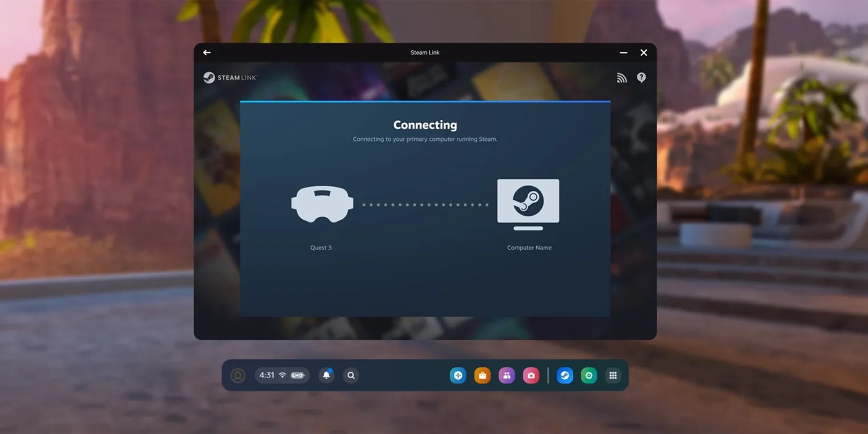
Task: Open the purple People app
Action: coord(507,375)
